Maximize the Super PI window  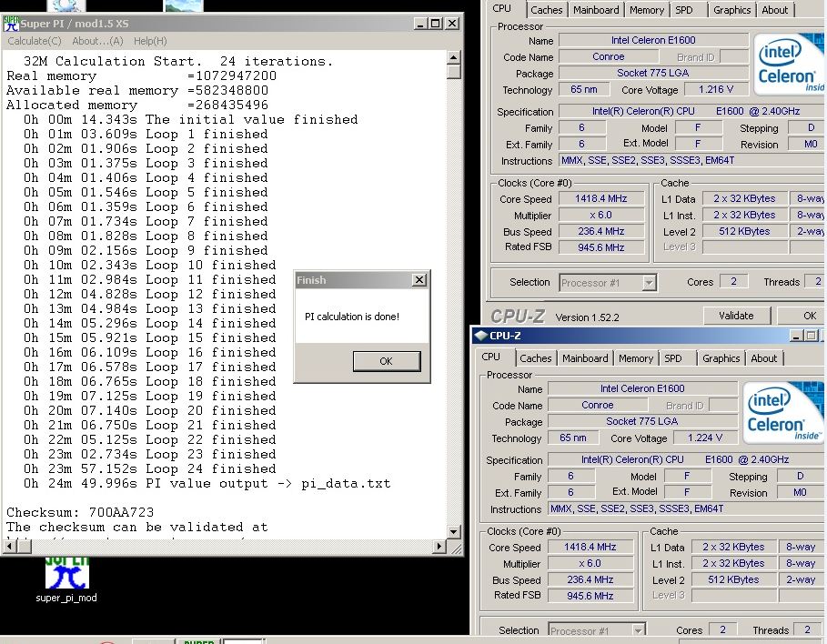[435, 24]
